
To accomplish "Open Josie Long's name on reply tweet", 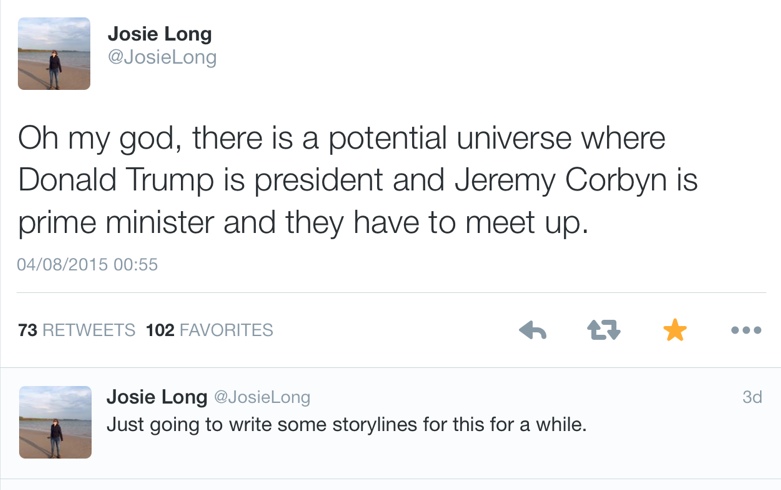I will coord(156,397).
